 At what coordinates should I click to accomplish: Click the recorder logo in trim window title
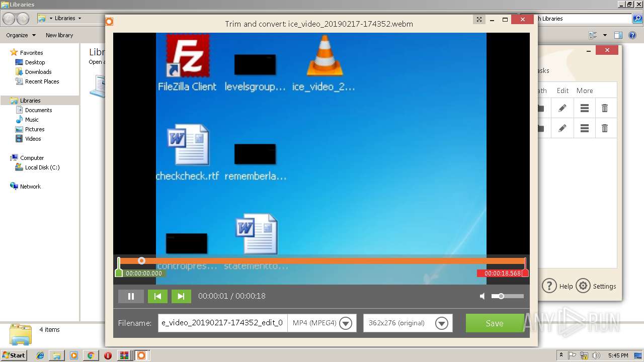point(109,21)
